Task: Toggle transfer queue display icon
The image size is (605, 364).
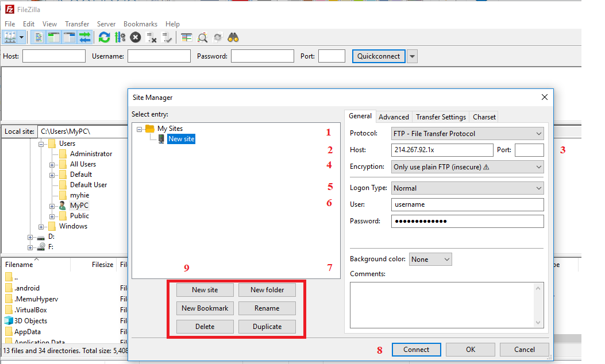Action: pos(84,37)
